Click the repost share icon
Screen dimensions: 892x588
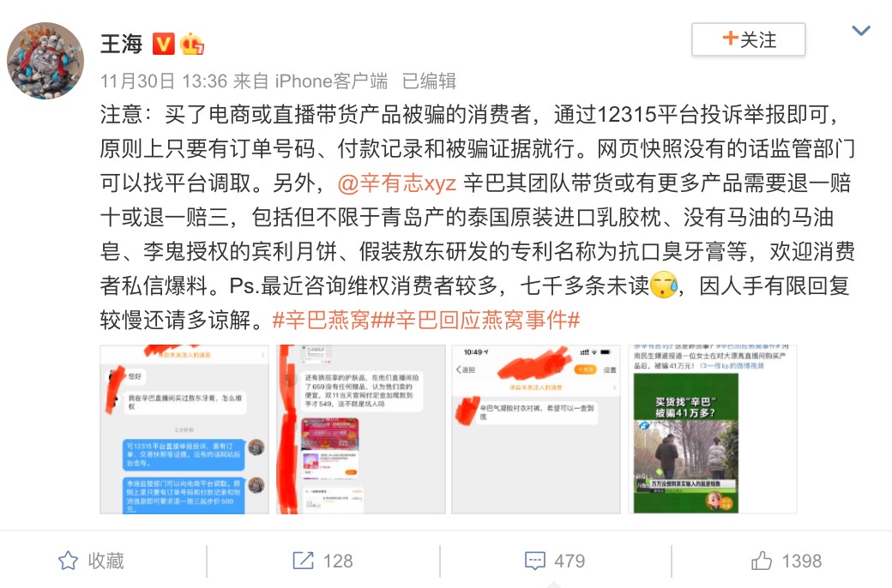(x=304, y=561)
